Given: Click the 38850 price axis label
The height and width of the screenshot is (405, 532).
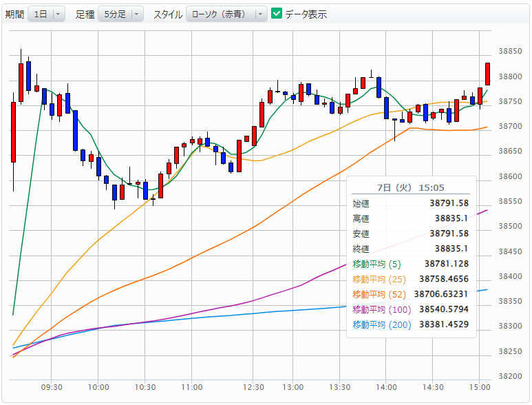Looking at the screenshot, I should click(509, 52).
